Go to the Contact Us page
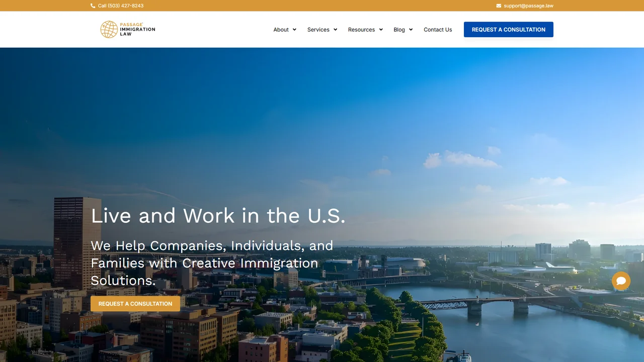Viewport: 644px width, 362px height. pyautogui.click(x=438, y=30)
